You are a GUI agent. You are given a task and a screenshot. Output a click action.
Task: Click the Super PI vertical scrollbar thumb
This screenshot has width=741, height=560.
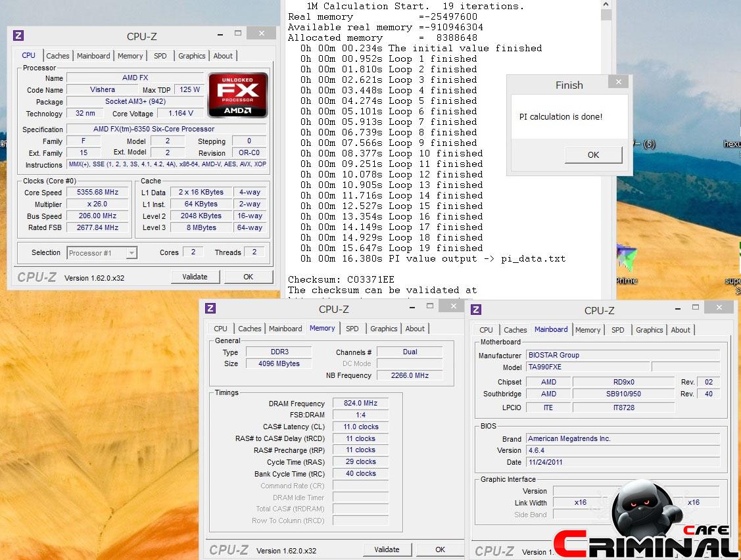[x=606, y=14]
